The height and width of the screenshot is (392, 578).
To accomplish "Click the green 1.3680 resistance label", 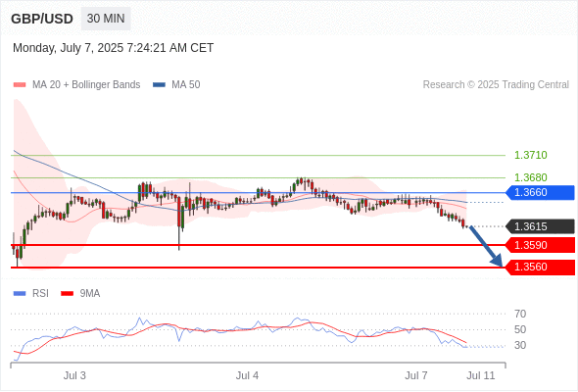I will (530, 177).
